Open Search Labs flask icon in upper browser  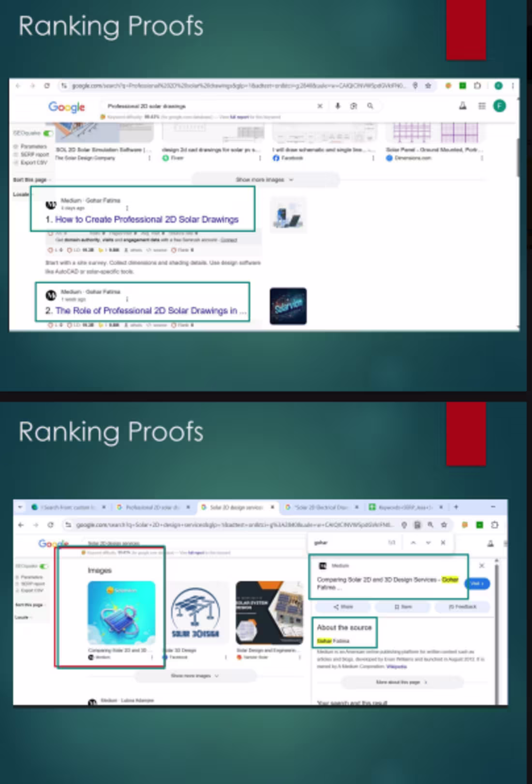(463, 106)
